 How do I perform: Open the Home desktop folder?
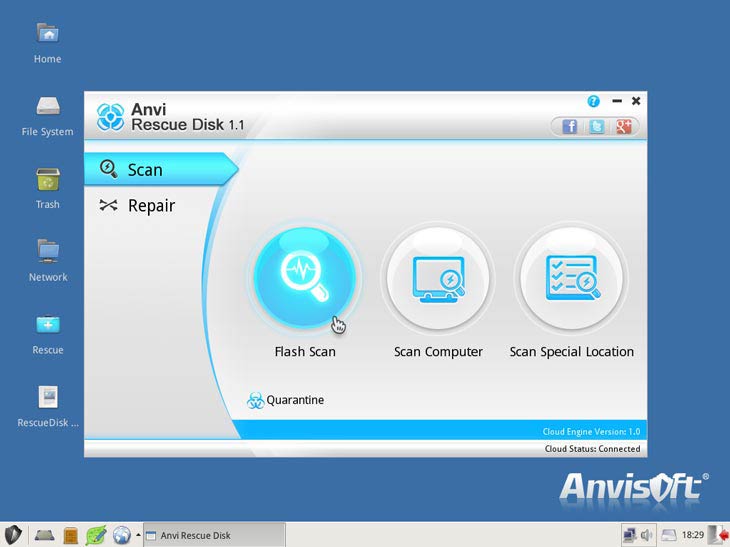tap(47, 43)
